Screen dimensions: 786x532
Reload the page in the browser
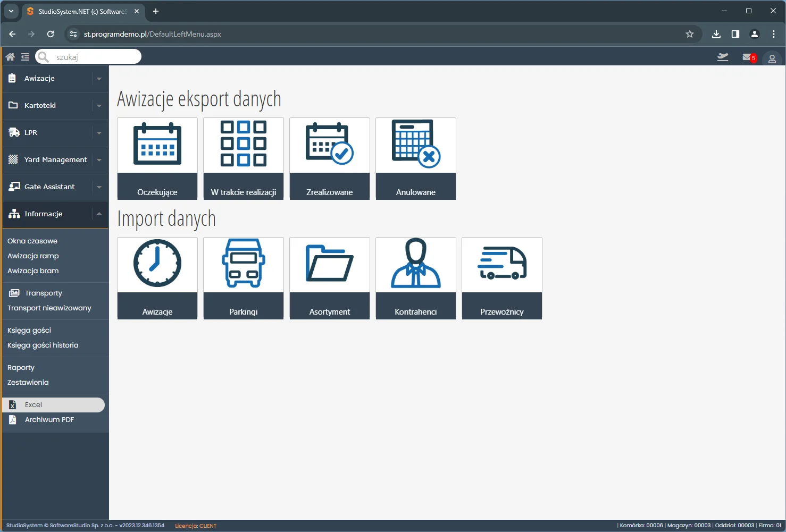click(51, 34)
